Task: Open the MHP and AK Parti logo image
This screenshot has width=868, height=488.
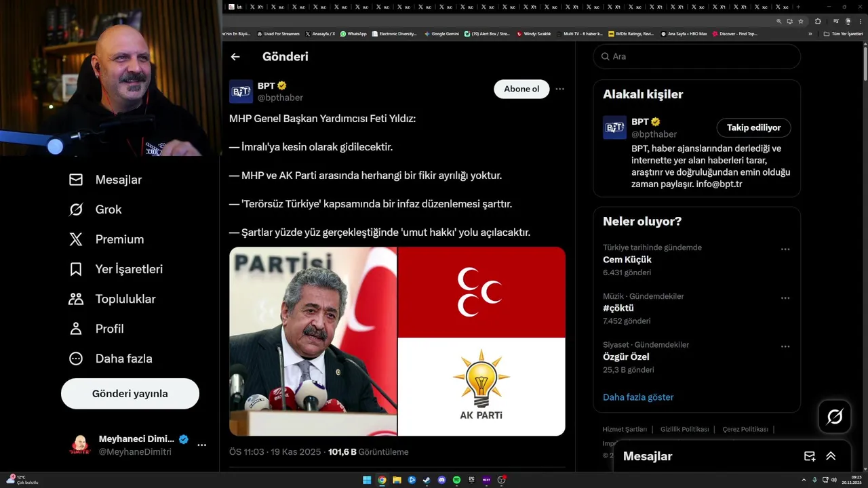Action: click(481, 341)
